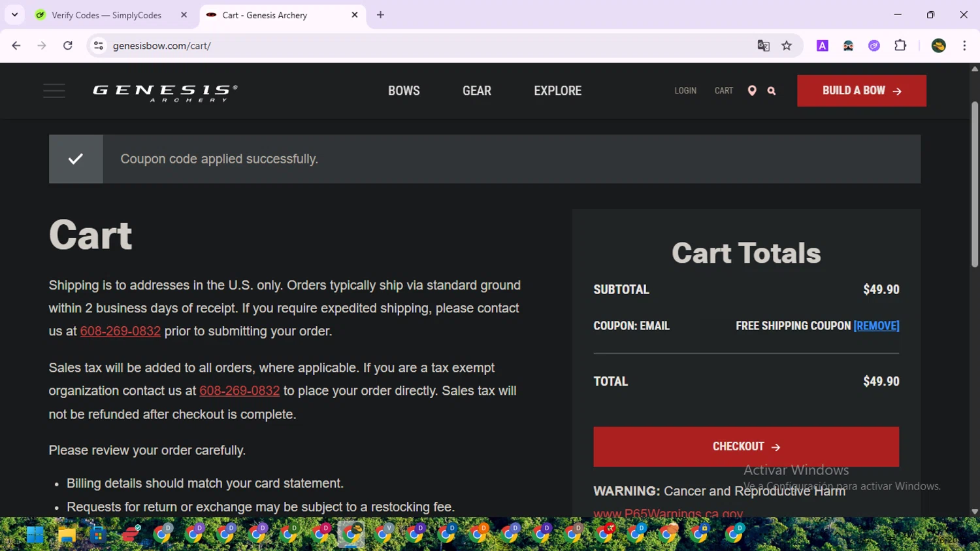Open the www.P65Warnings.ca.gov link
The width and height of the screenshot is (980, 551).
pyautogui.click(x=668, y=513)
